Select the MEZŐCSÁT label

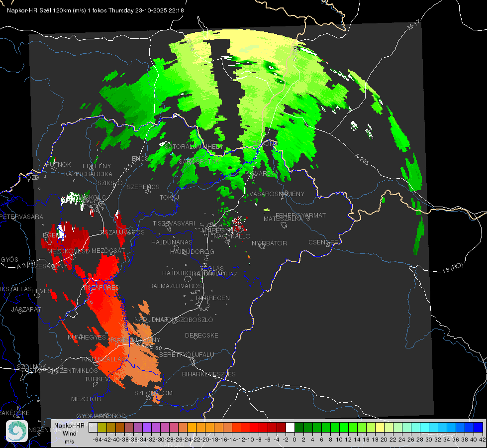coord(108,250)
